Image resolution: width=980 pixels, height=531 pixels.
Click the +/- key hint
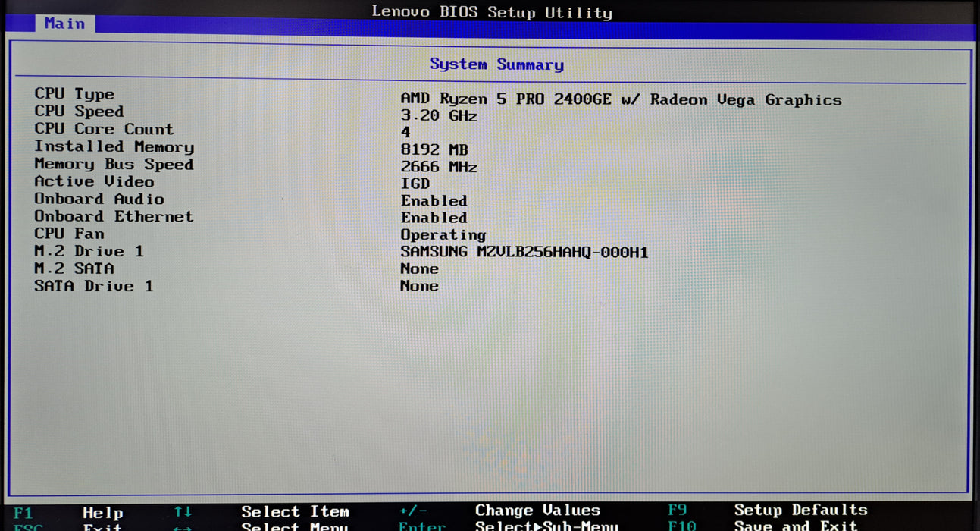click(413, 511)
